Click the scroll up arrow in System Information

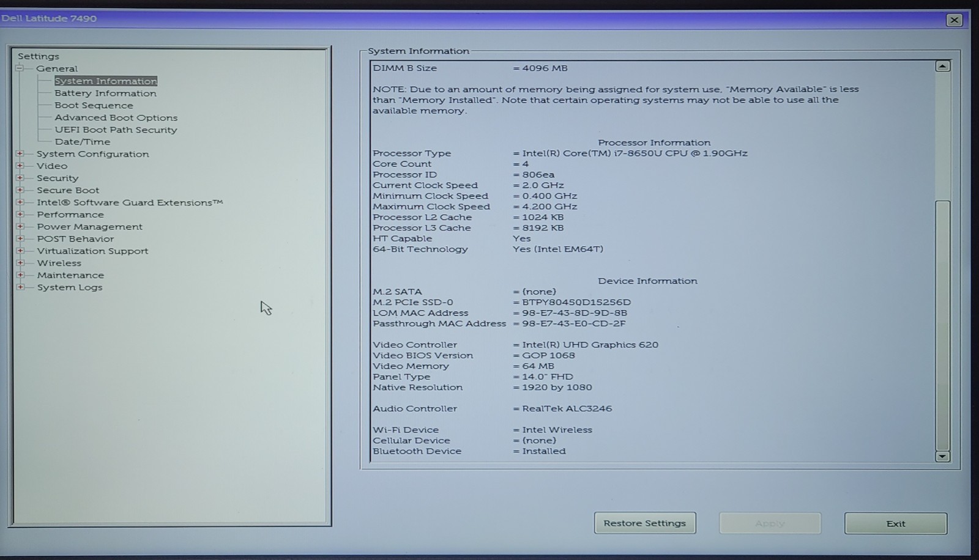coord(943,65)
